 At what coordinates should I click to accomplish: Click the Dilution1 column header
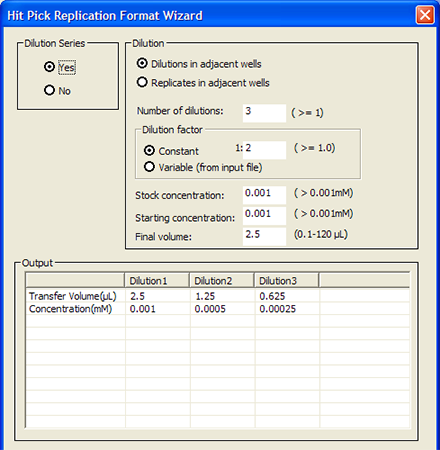(157, 281)
